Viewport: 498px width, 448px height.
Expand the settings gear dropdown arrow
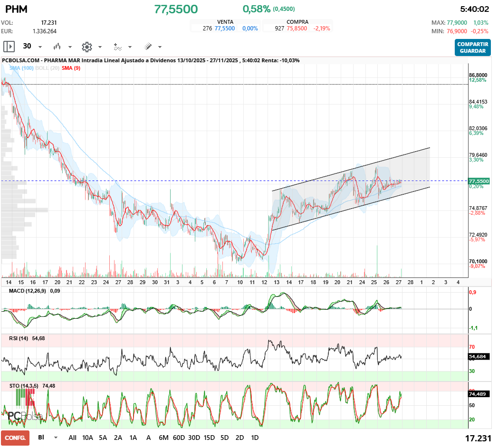pyautogui.click(x=100, y=47)
